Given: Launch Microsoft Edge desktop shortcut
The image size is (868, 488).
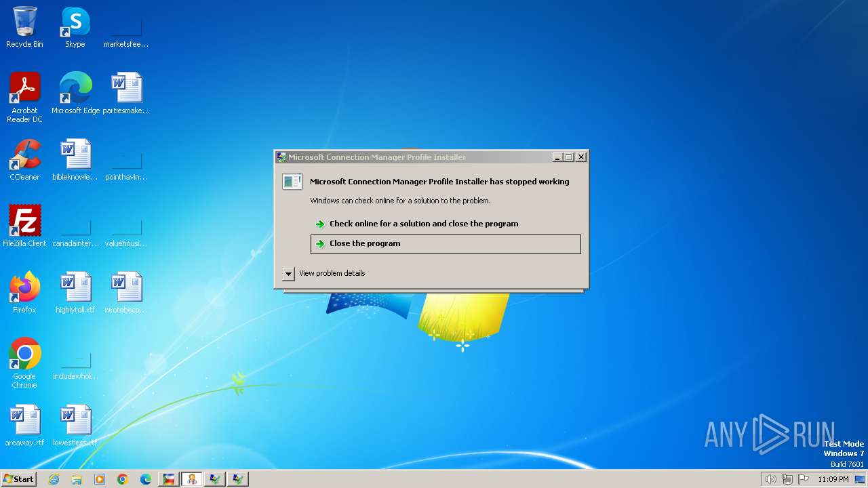Looking at the screenshot, I should point(75,93).
